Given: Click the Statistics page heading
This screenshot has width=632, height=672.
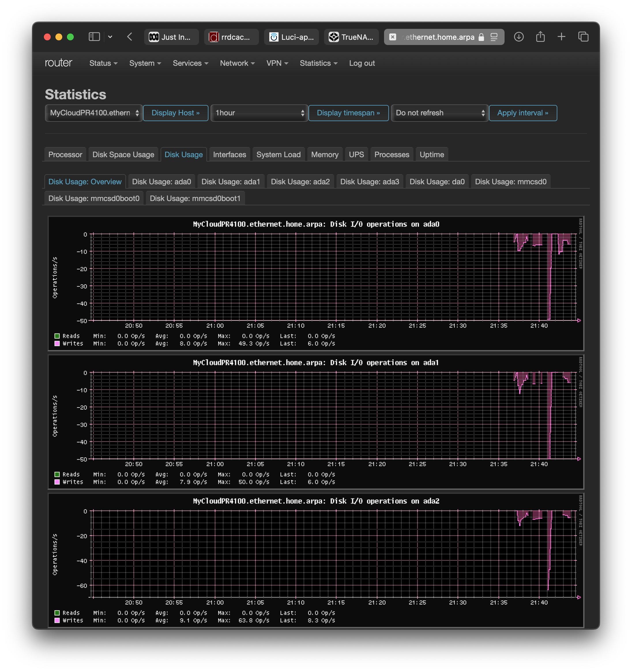Looking at the screenshot, I should coord(75,94).
